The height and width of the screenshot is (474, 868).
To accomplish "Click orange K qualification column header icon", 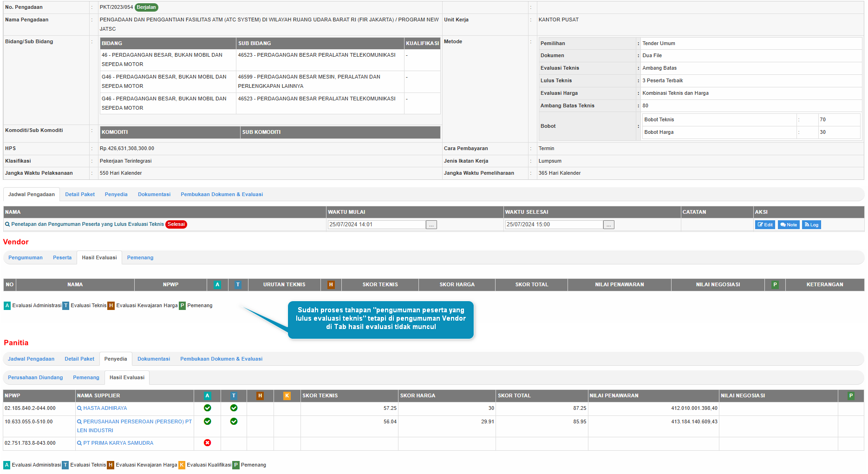I will click(x=287, y=396).
